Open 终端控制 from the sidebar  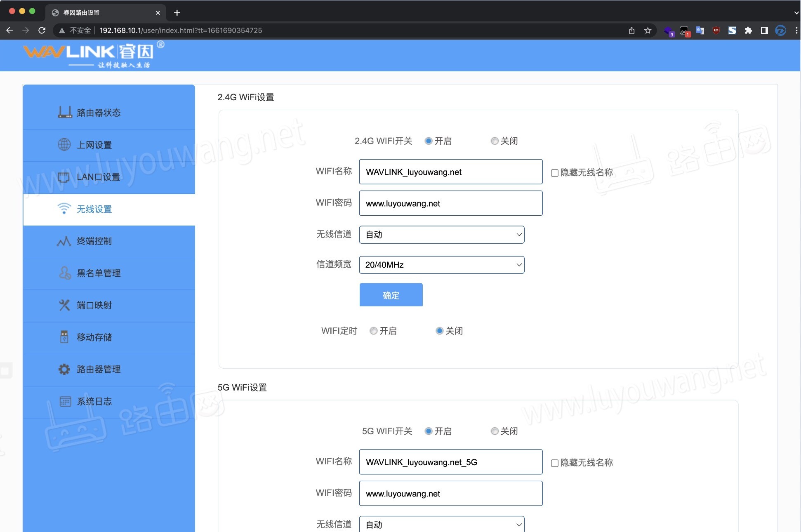tap(94, 241)
